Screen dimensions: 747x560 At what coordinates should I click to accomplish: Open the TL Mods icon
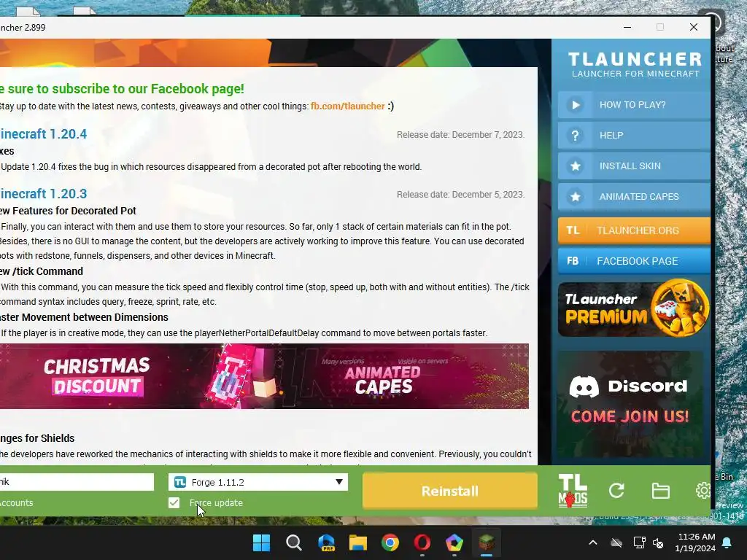(572, 491)
